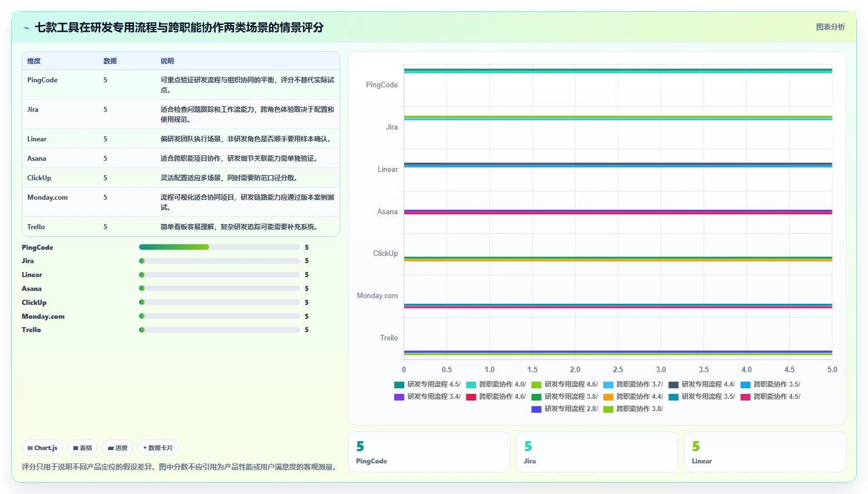Click the Asana label on the chart axis
Viewport: 868px width, 494px height.
click(388, 212)
